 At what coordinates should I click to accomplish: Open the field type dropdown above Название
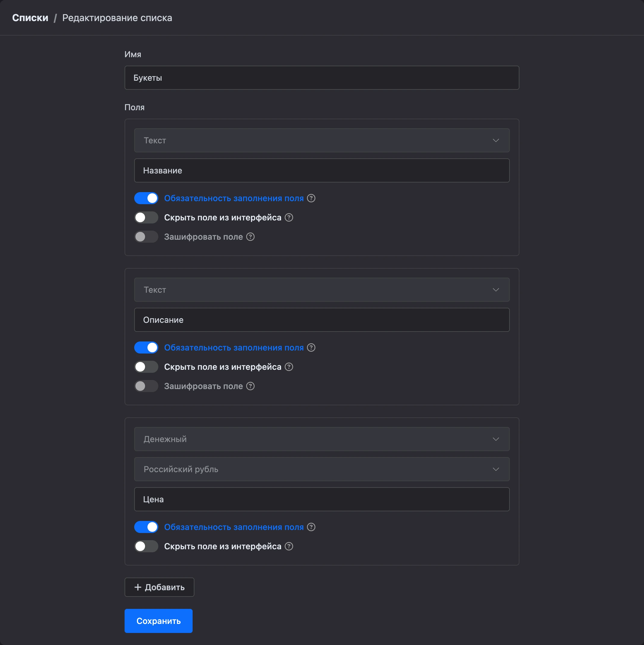click(x=322, y=141)
